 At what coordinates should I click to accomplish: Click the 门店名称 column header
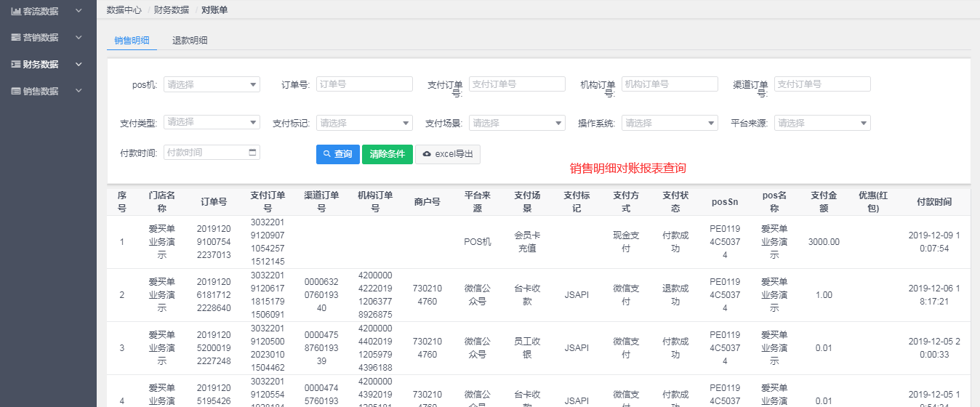(x=162, y=201)
